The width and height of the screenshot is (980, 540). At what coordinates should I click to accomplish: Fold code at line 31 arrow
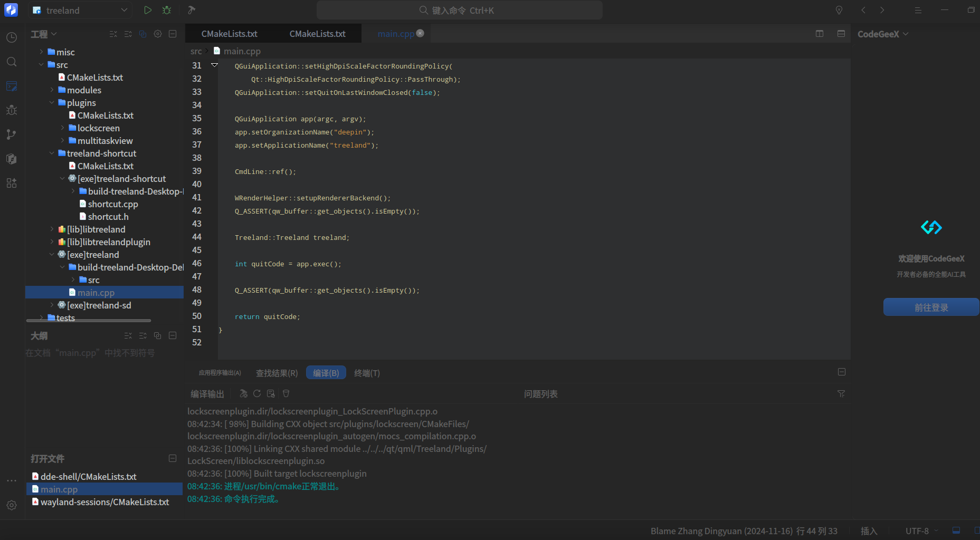point(214,65)
